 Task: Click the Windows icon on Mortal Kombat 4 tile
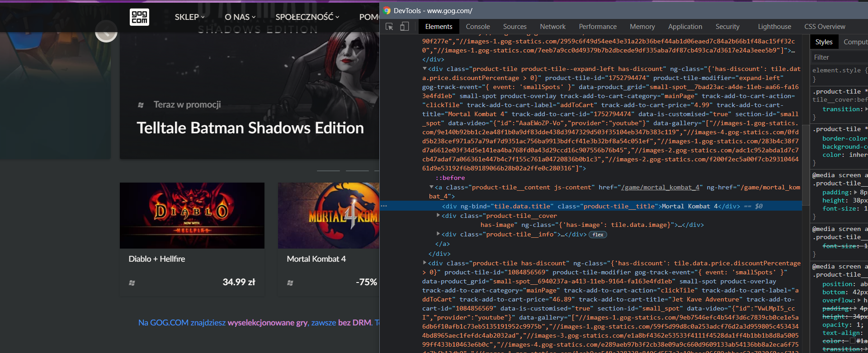click(x=290, y=283)
